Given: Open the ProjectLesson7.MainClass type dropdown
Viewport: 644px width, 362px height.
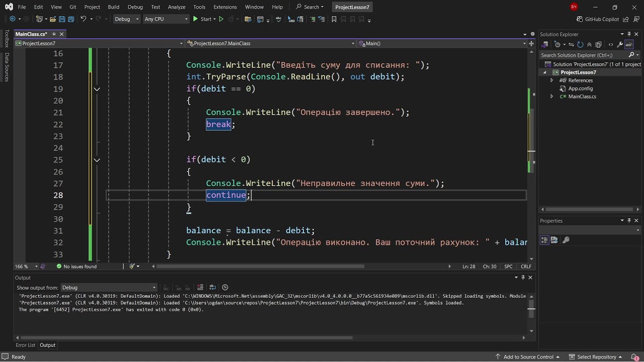Looking at the screenshot, I should point(271,44).
